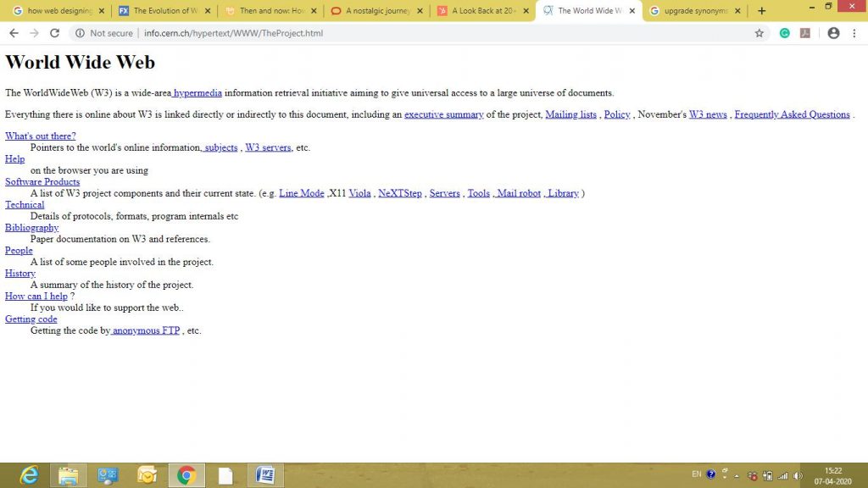Switch to 'A nostalgic journey' tab

[x=376, y=11]
